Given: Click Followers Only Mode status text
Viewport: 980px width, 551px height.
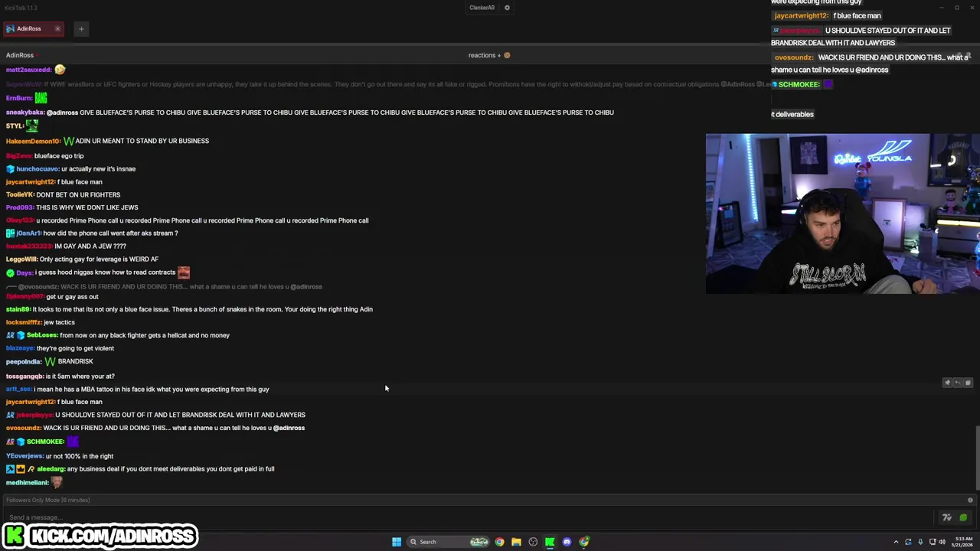Looking at the screenshot, I should click(x=47, y=500).
